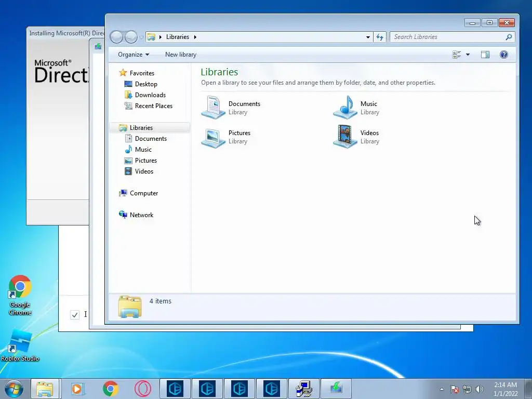Screen dimensions: 532x399
Task: Click Libraries breadcrumb in address bar
Action: (x=178, y=37)
